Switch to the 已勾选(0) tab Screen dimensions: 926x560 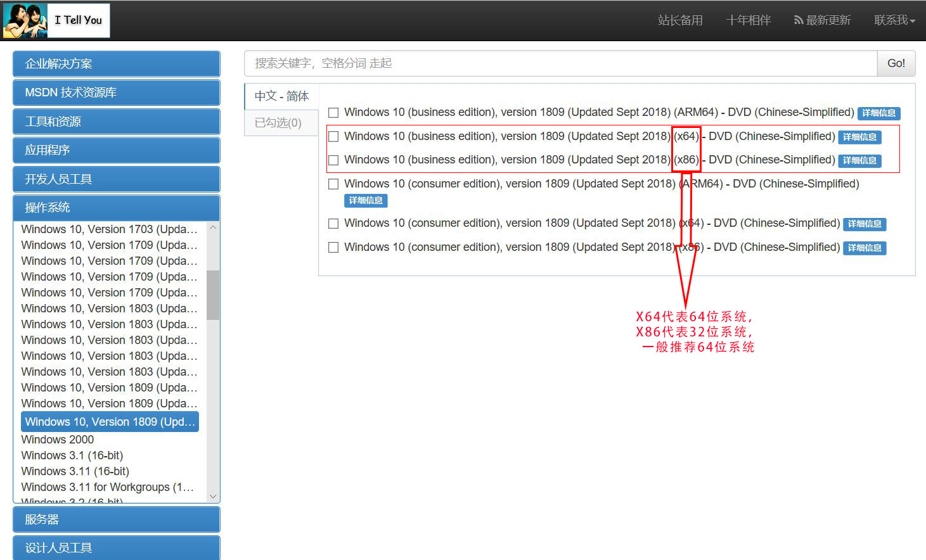[280, 123]
